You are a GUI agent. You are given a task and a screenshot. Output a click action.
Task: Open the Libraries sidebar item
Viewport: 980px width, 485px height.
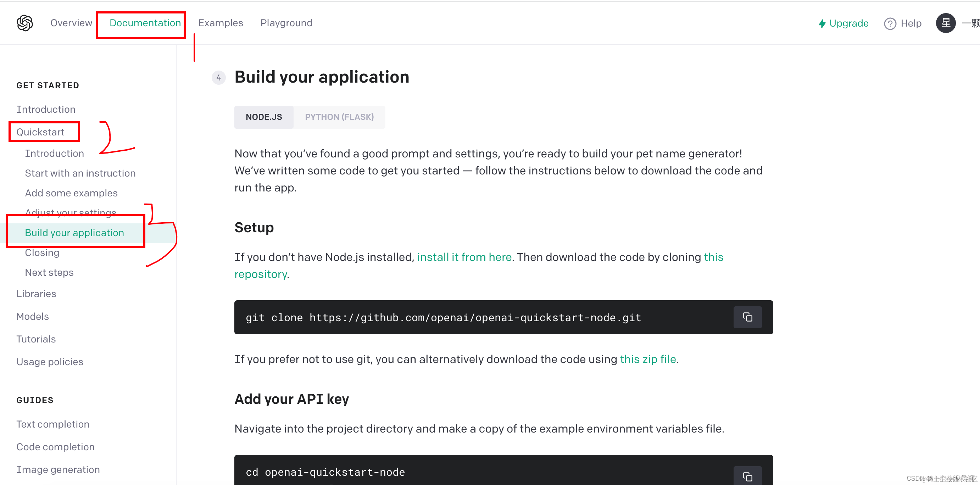click(36, 293)
